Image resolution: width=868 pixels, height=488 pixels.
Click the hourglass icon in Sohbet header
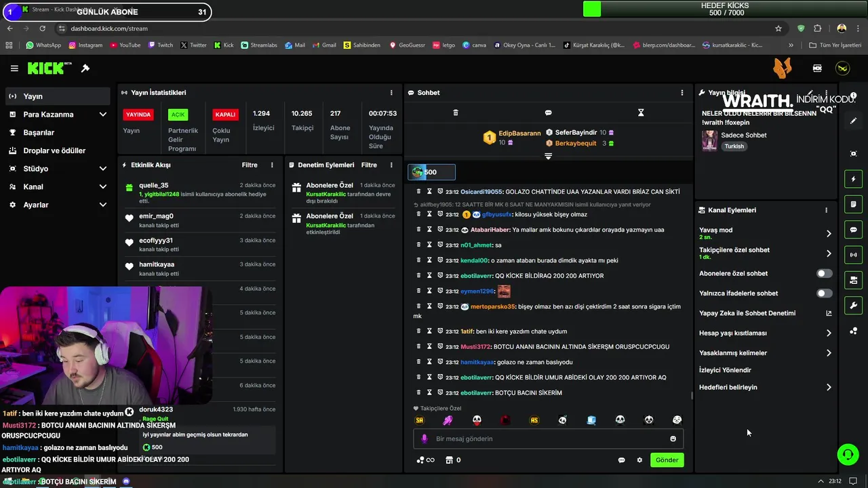(641, 113)
